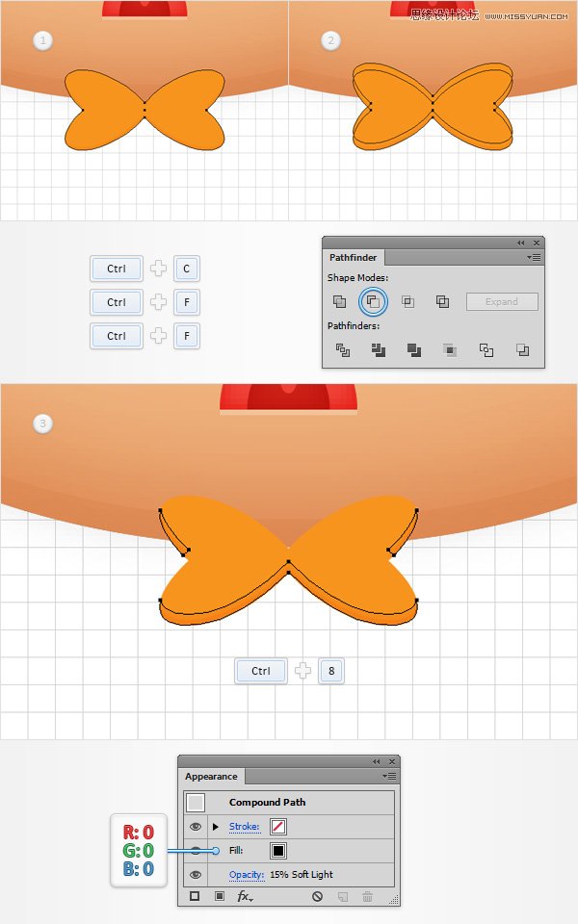Toggle visibility of the Opacity row
Viewport: 578px width, 924px height.
click(x=196, y=875)
